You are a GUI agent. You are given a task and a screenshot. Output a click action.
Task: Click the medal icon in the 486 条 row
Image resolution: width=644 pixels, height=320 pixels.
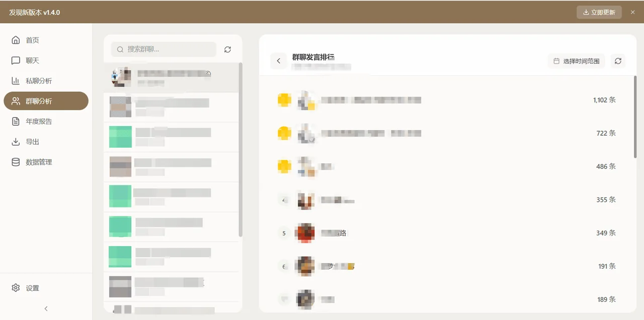pyautogui.click(x=284, y=166)
